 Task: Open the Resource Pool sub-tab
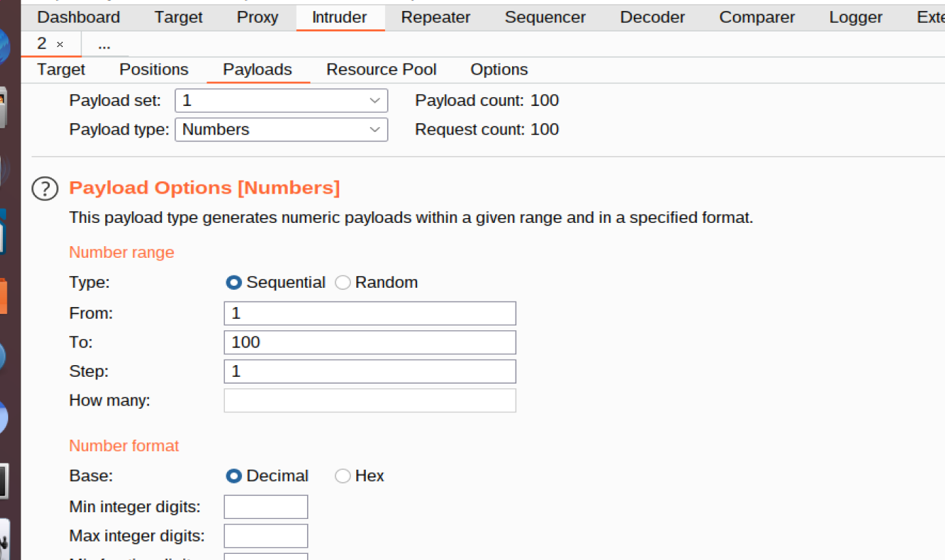382,70
